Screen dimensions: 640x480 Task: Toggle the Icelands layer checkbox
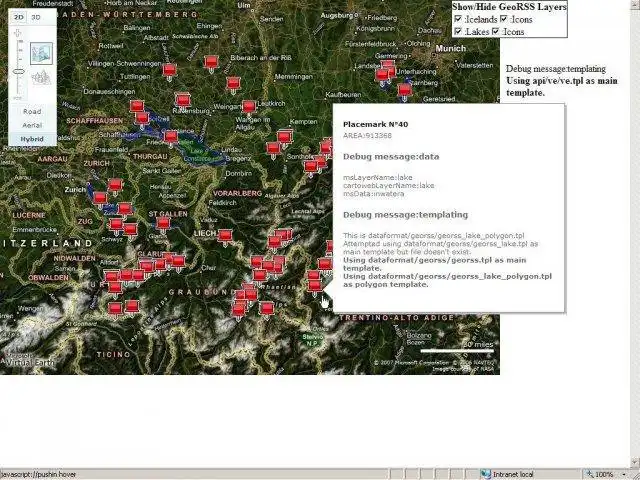point(458,19)
